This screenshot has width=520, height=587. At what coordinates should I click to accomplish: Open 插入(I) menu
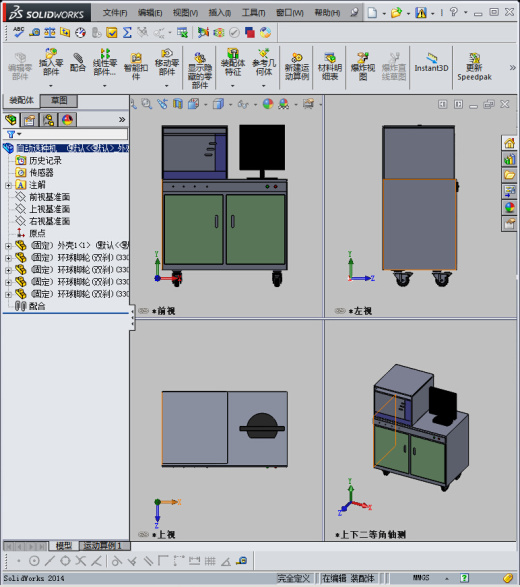(x=220, y=13)
